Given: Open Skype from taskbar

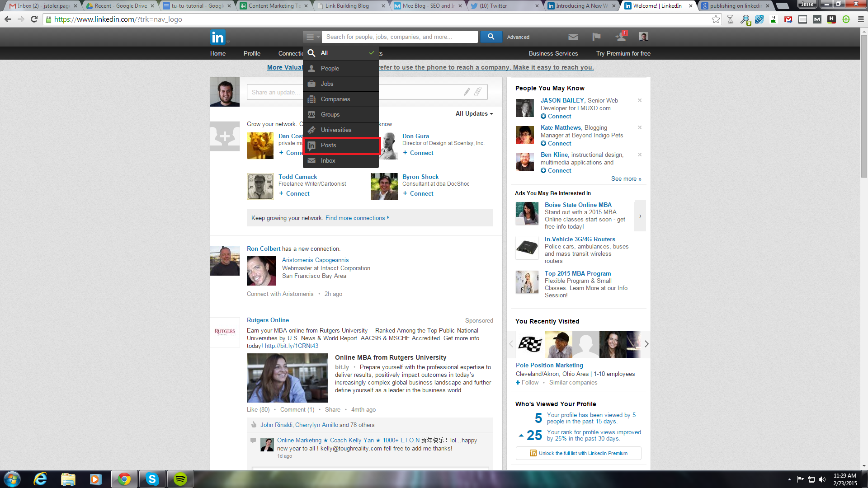Looking at the screenshot, I should (152, 479).
